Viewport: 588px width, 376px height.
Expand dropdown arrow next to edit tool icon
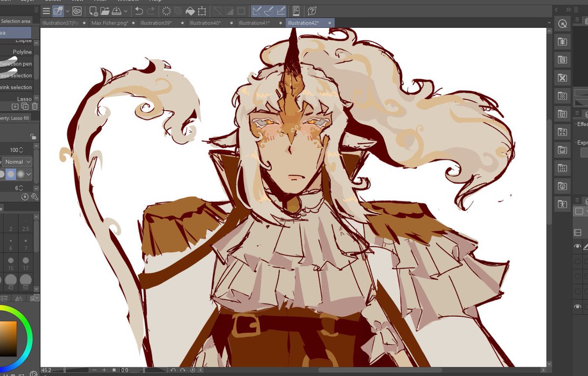(x=67, y=11)
